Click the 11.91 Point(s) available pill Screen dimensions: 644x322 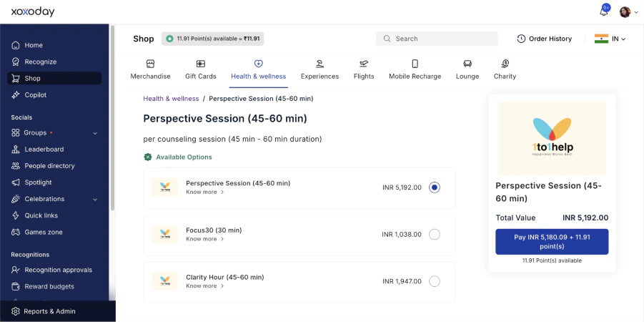click(213, 39)
